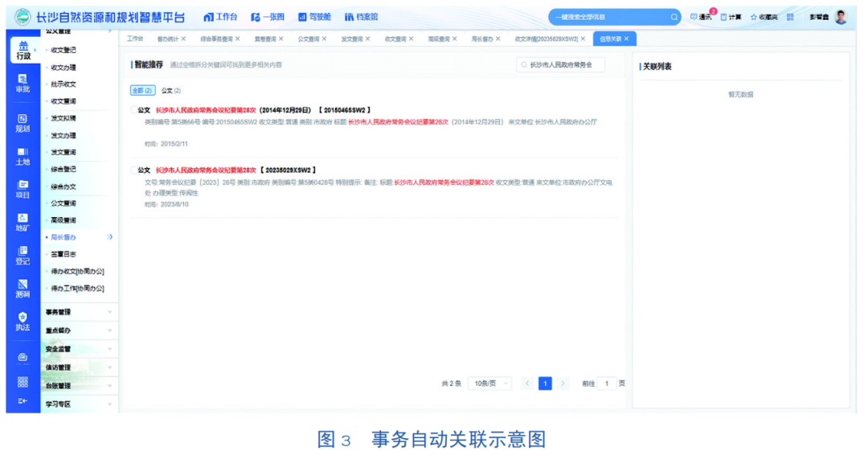Close the 督办统计 tab

click(184, 39)
